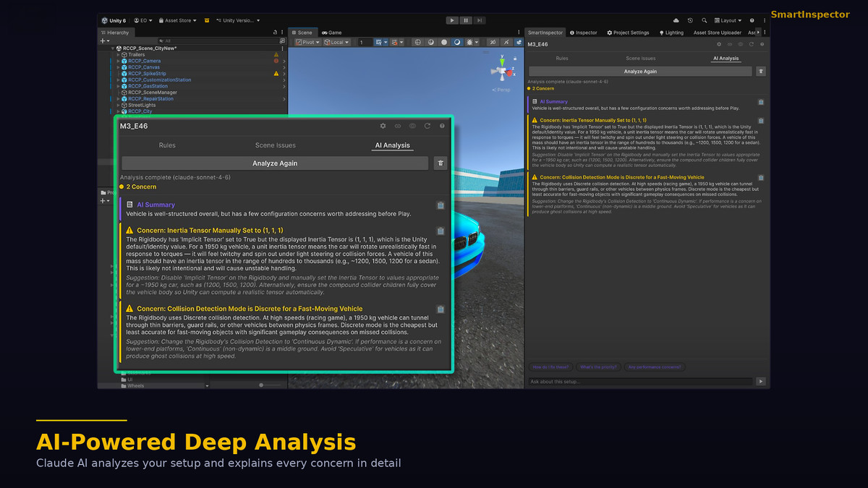The width and height of the screenshot is (868, 488).
Task: Click the warning icon on RCCP_SpikeStrip row
Action: [x=276, y=74]
